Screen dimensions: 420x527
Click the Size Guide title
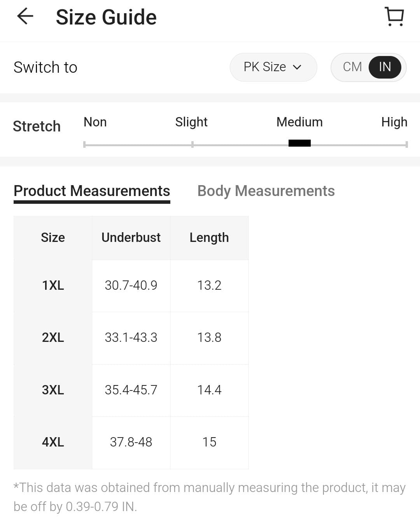coord(106,18)
